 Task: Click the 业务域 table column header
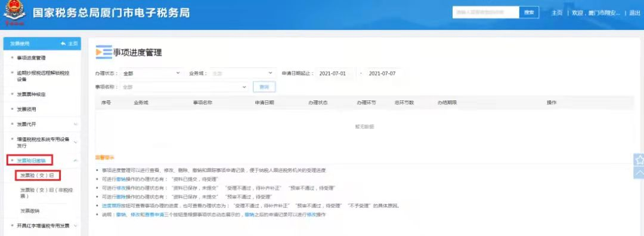click(x=141, y=102)
